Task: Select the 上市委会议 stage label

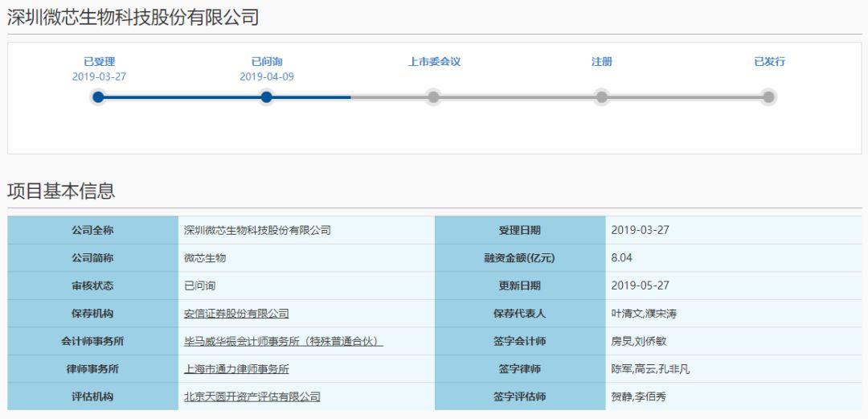Action: tap(435, 61)
